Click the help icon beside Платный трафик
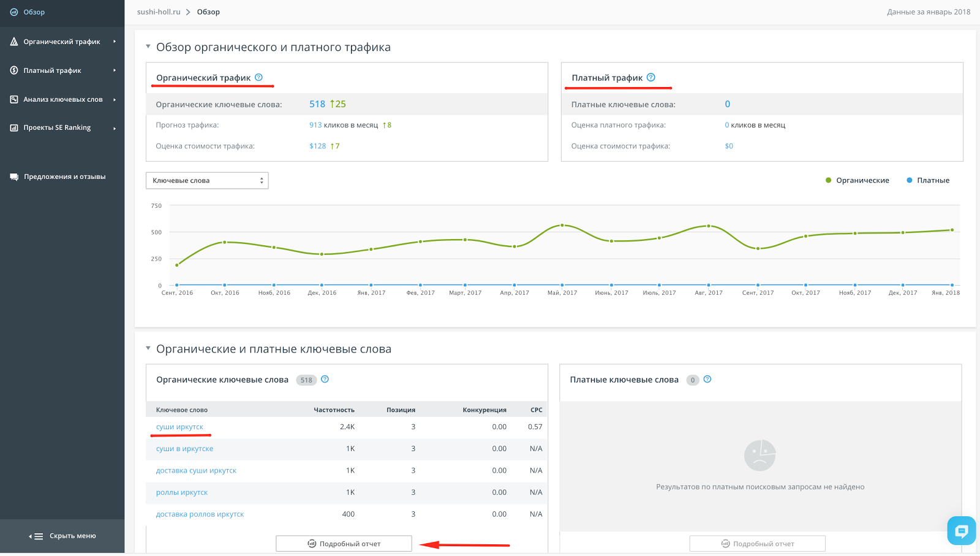The image size is (980, 556). [651, 77]
